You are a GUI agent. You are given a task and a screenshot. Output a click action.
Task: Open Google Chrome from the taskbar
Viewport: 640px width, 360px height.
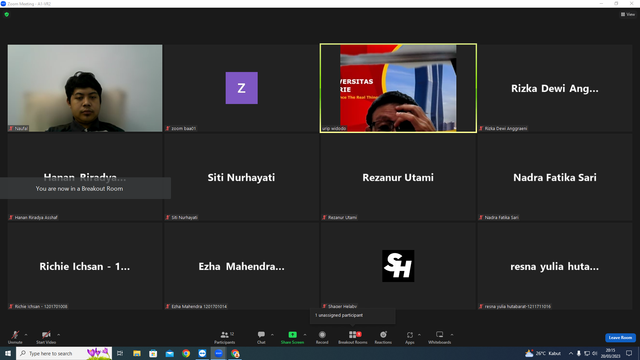[186, 353]
